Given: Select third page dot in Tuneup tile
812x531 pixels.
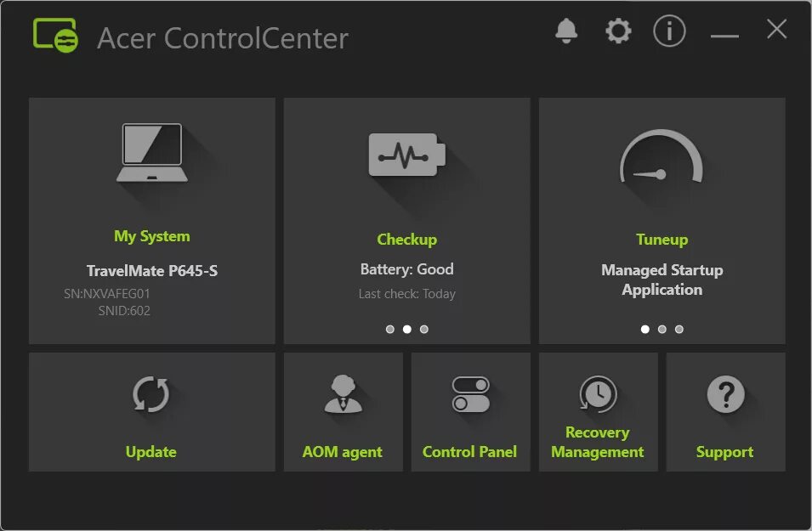Looking at the screenshot, I should click(x=679, y=329).
